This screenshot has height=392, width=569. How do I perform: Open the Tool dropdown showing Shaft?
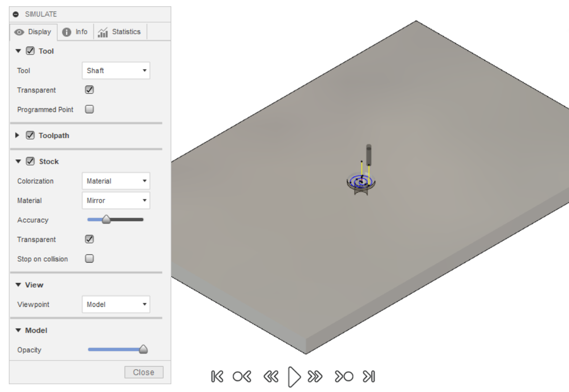[115, 70]
